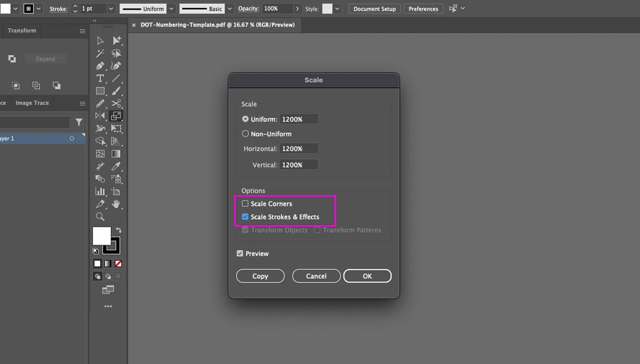The width and height of the screenshot is (640, 364).
Task: Select the Width/Warp tool
Action: click(x=100, y=128)
